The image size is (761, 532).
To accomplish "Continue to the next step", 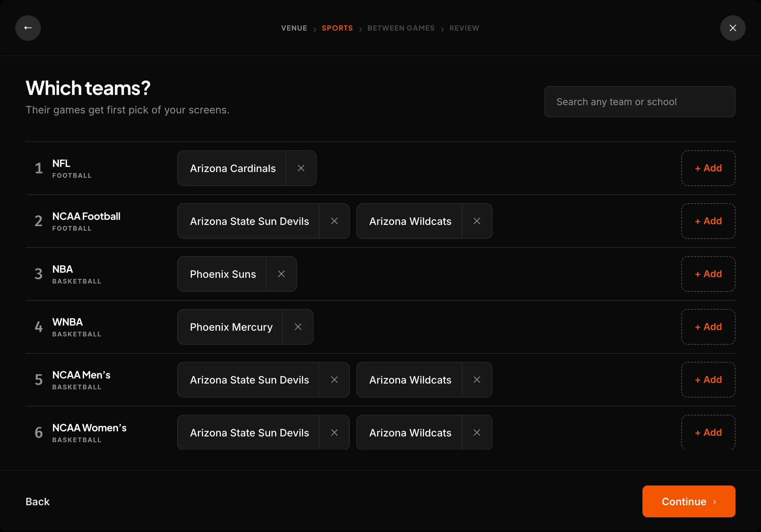I will [x=688, y=501].
